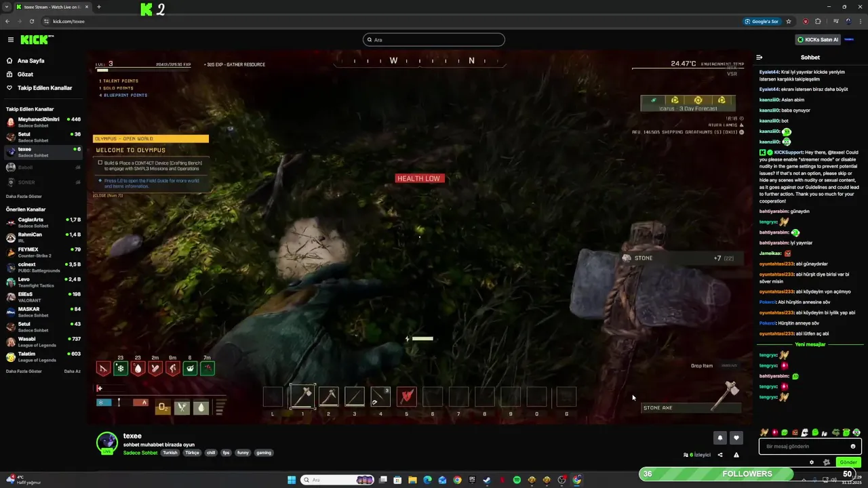This screenshot has height=488, width=868.
Task: Open Windows Start menu
Action: click(x=292, y=480)
